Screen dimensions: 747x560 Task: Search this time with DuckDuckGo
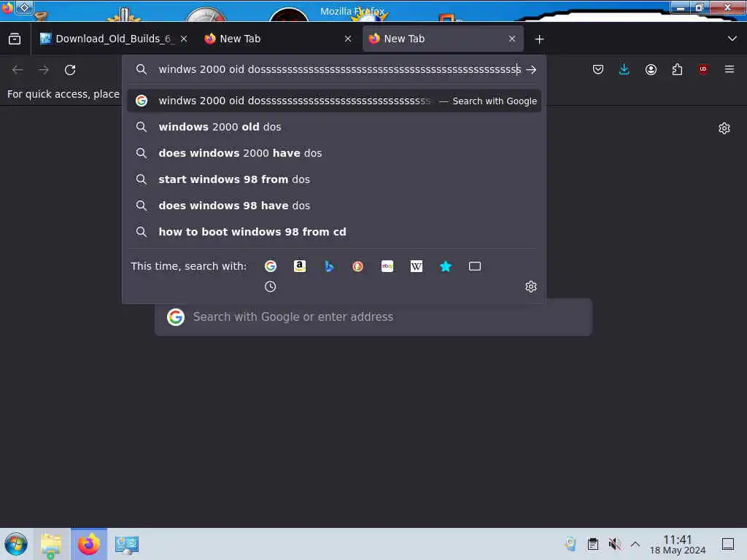(x=357, y=266)
